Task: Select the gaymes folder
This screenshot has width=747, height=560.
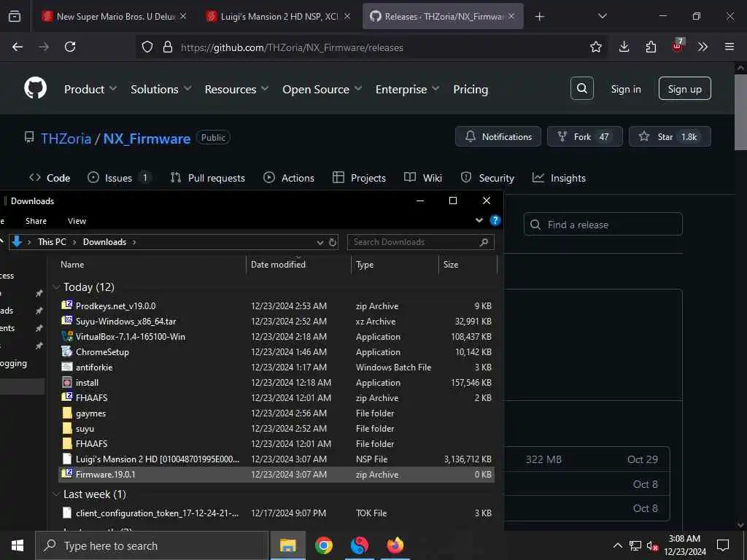Action: [90, 413]
